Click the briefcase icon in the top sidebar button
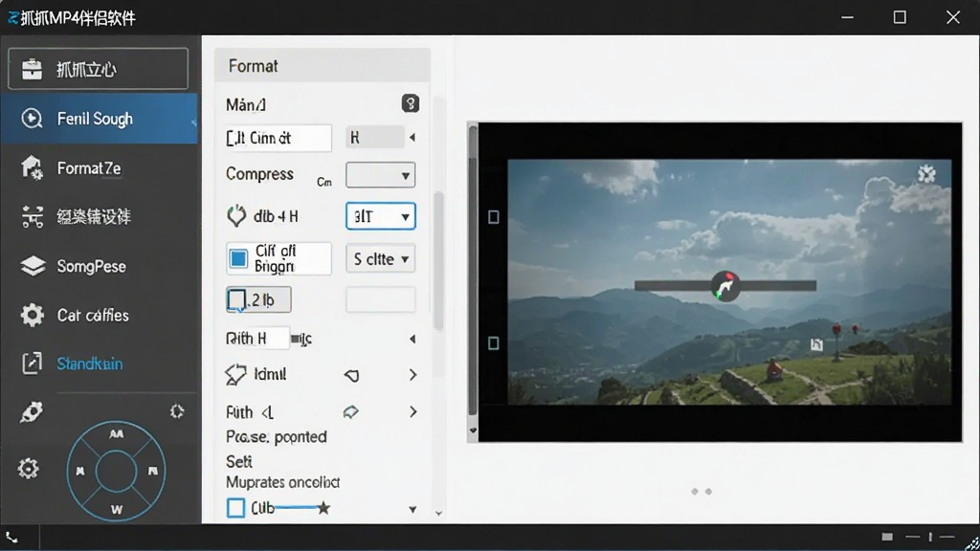This screenshot has height=551, width=980. (x=32, y=69)
